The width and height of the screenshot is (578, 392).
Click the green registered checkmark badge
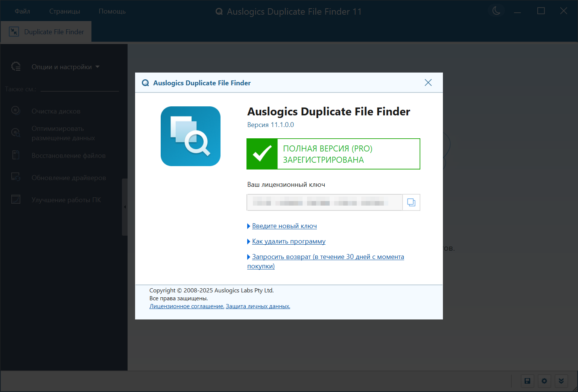click(262, 154)
